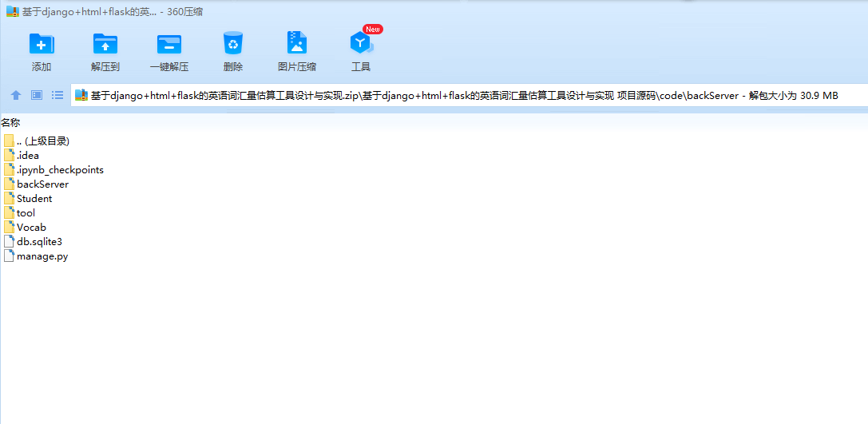Go up one level with the arrow icon
Viewport: 868px width, 424px height.
(16, 95)
